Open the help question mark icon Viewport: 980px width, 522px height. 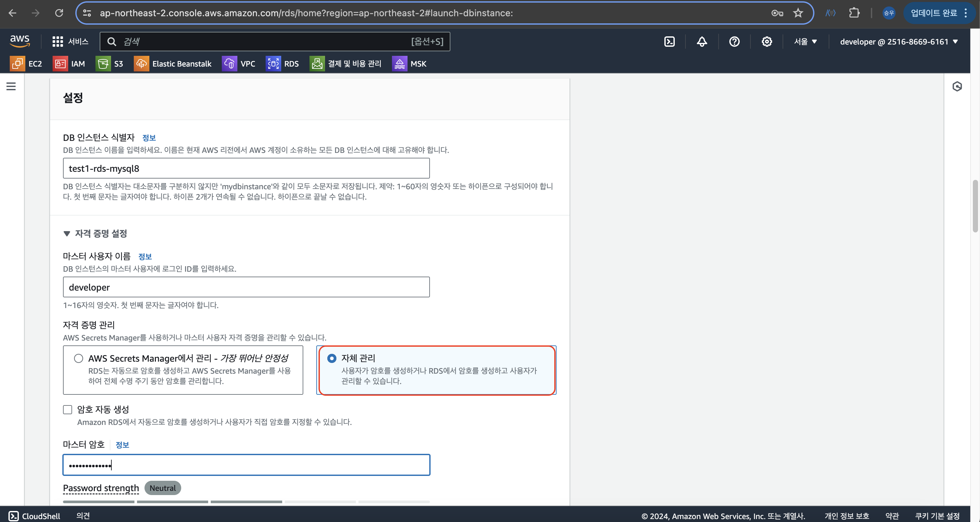point(734,42)
